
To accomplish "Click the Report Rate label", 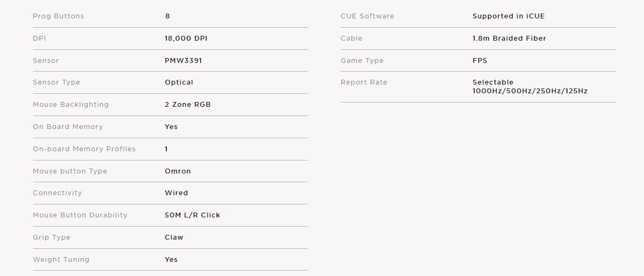I will (364, 82).
